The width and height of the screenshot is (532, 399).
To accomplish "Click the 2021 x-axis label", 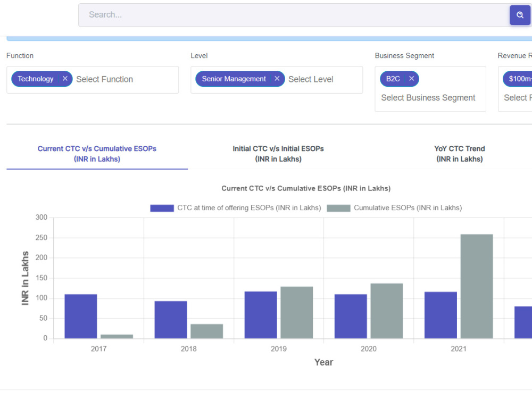I will (x=459, y=349).
